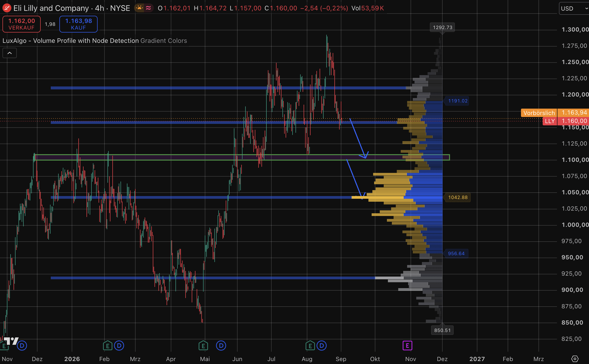The image size is (589, 364).
Task: Click the 1042.88 point of control label
Action: (x=458, y=197)
